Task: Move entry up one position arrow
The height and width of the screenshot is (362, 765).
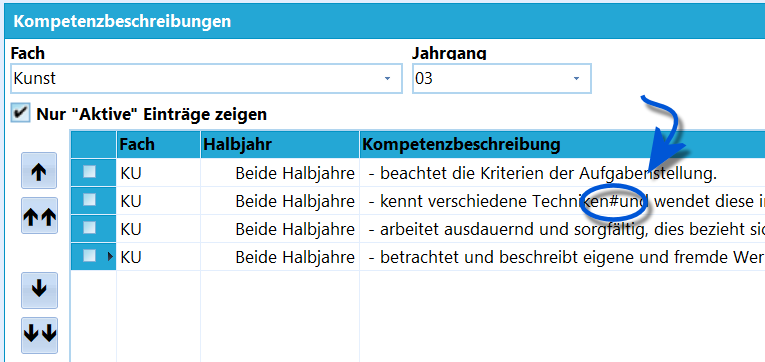Action: [39, 171]
